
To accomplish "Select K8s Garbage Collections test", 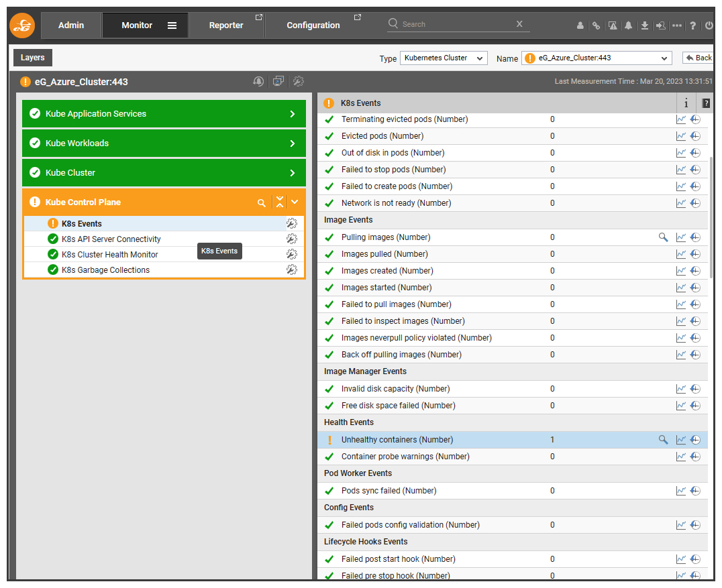I will 105,270.
